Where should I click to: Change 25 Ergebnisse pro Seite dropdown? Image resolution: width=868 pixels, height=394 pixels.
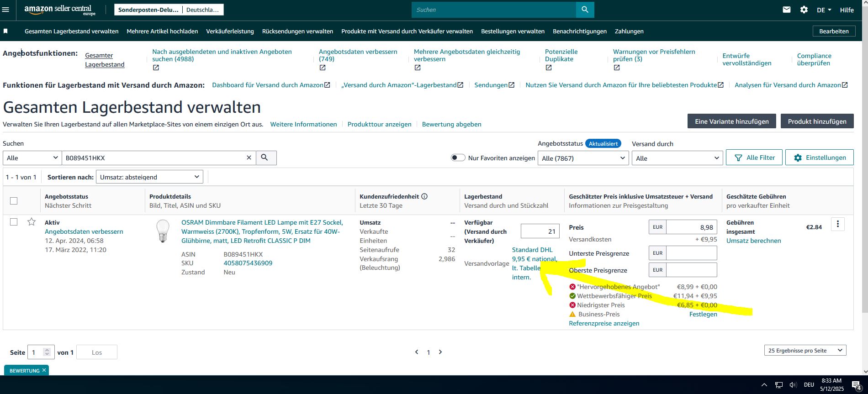point(805,350)
